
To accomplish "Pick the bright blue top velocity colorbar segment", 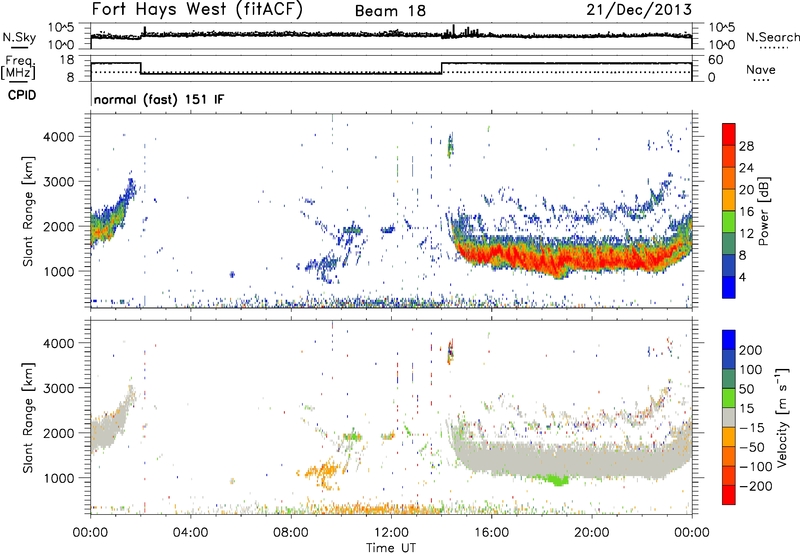I will click(x=729, y=340).
